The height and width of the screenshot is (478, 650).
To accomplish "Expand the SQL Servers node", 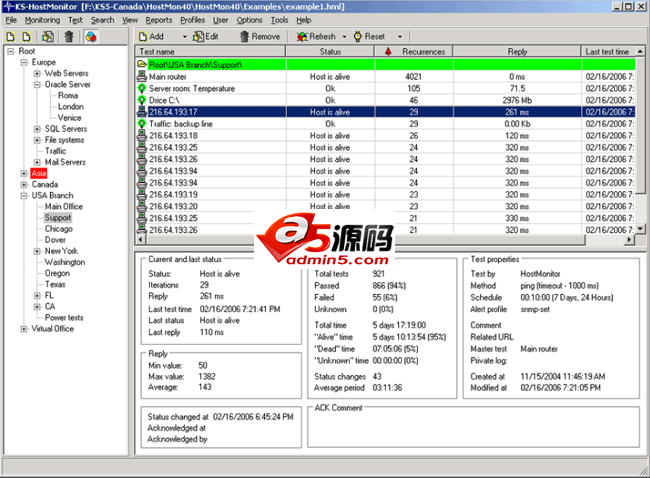I will [37, 129].
